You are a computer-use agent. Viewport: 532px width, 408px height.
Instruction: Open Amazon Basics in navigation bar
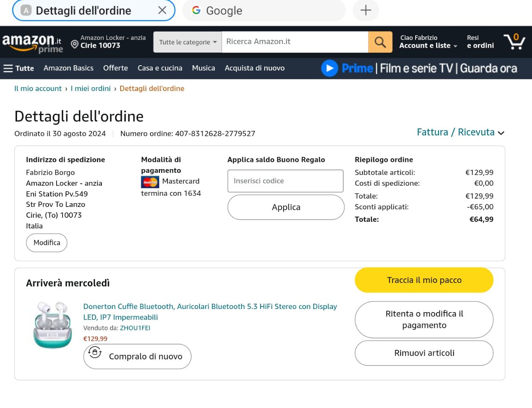click(x=69, y=68)
